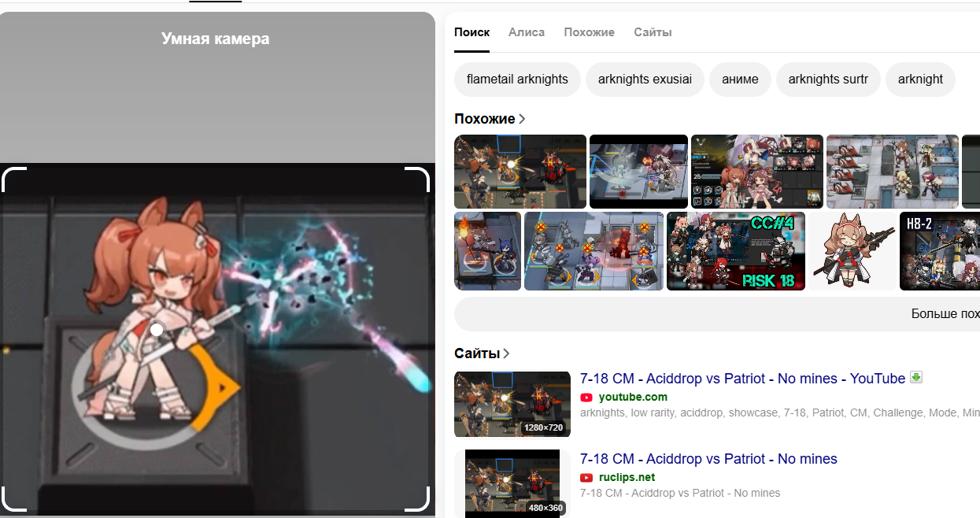
Task: Click the bottom-left crop corner handle
Action: [14, 498]
